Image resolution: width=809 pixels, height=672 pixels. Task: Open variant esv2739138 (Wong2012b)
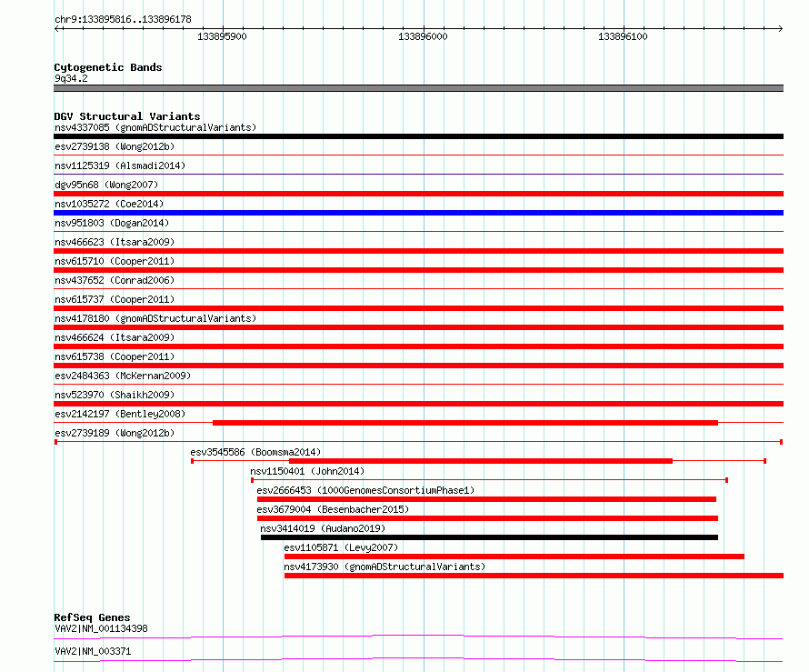tap(115, 146)
